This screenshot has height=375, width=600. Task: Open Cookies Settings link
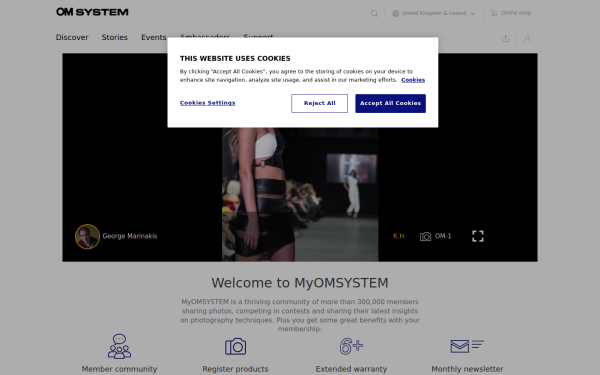click(x=207, y=103)
